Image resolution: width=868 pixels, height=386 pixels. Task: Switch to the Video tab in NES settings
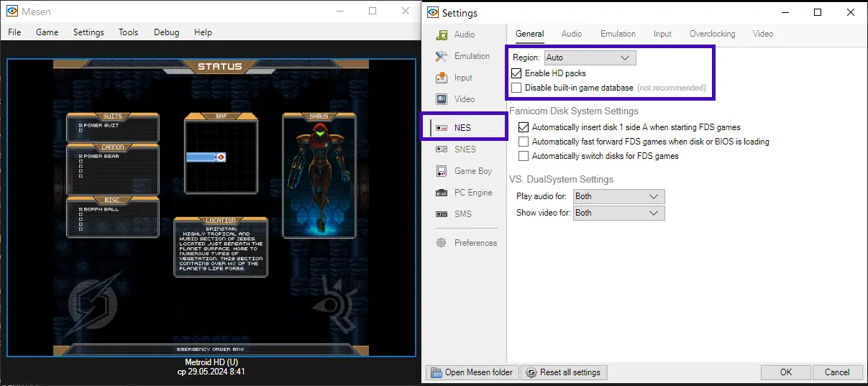point(763,34)
